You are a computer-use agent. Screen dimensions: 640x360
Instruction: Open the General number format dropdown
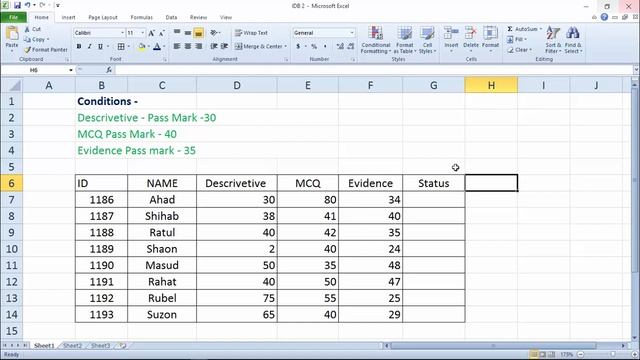352,33
